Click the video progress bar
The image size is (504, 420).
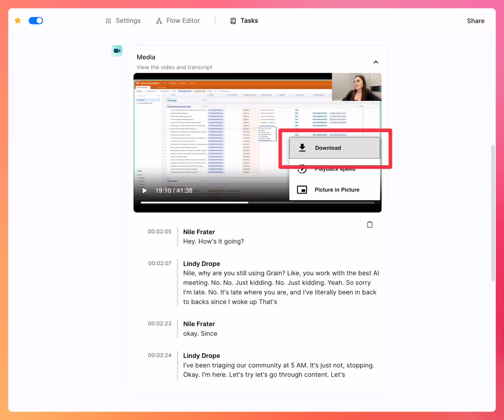(x=257, y=202)
